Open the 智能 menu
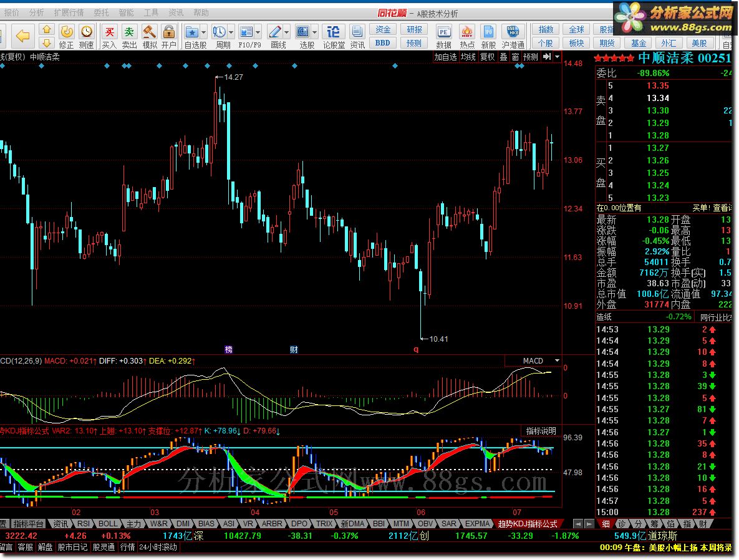The image size is (739, 560). coord(126,12)
